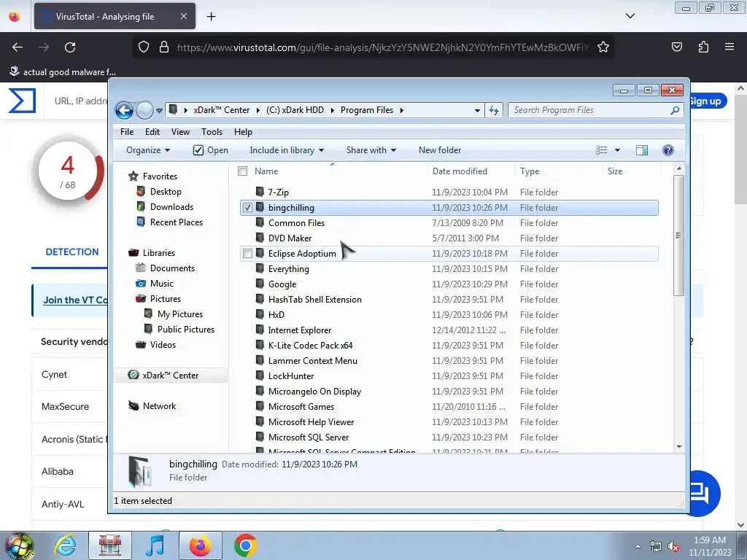Viewport: 747px width, 560px height.
Task: Click the Explorer Back arrow button
Action: [124, 111]
